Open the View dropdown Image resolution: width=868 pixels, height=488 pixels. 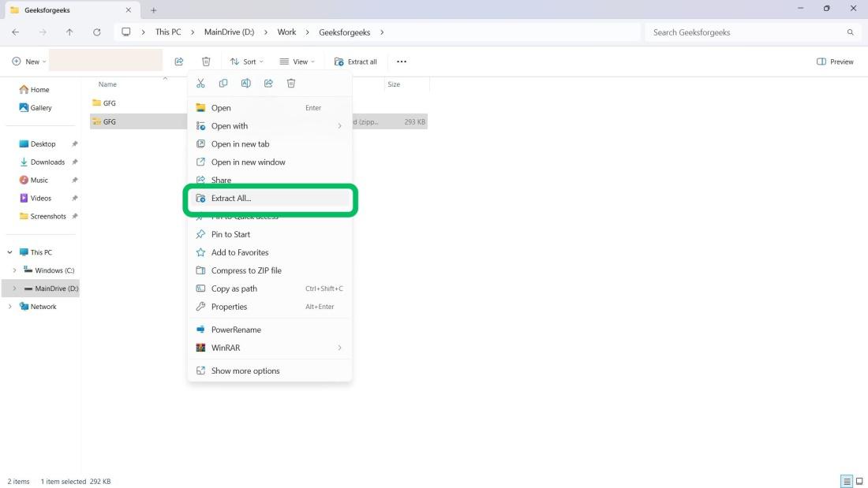[297, 61]
